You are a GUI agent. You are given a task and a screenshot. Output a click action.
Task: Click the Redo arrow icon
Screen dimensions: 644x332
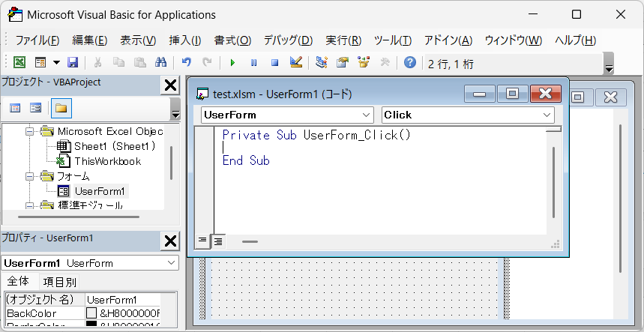click(x=208, y=62)
